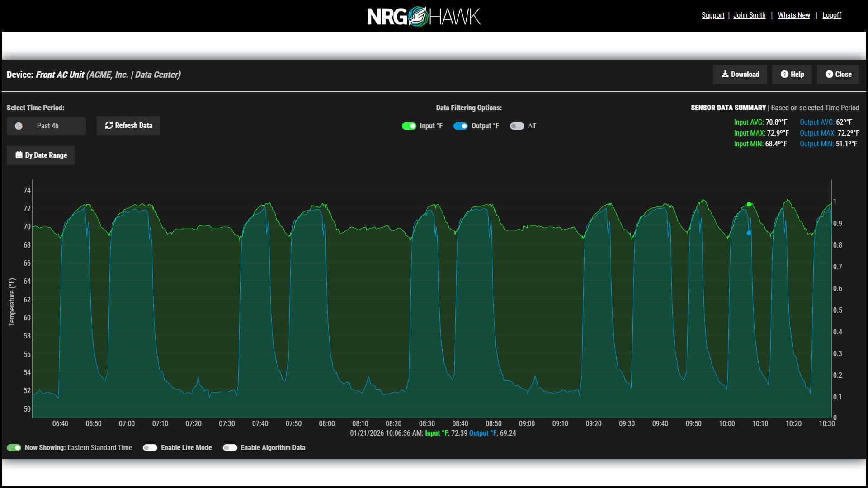Screen dimensions: 868x488
Task: Click Refresh Data to reload the chart
Action: pyautogui.click(x=128, y=125)
